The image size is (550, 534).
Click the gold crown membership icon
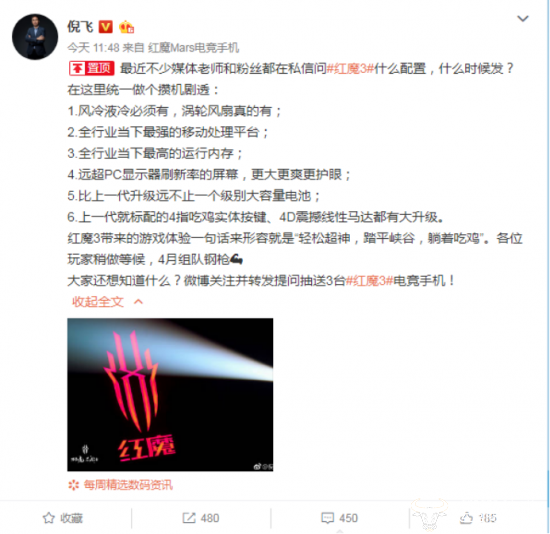click(x=126, y=27)
